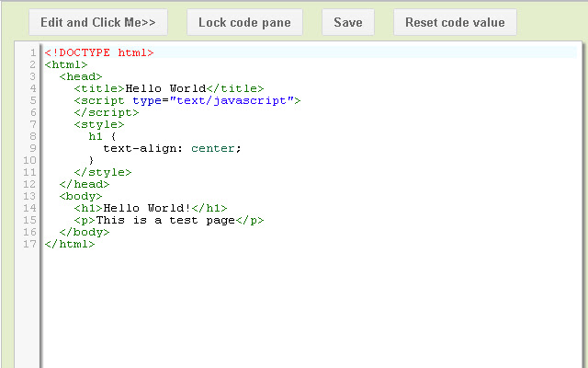The height and width of the screenshot is (368, 588).
Task: Select the opening <head> tag
Action: coord(81,76)
